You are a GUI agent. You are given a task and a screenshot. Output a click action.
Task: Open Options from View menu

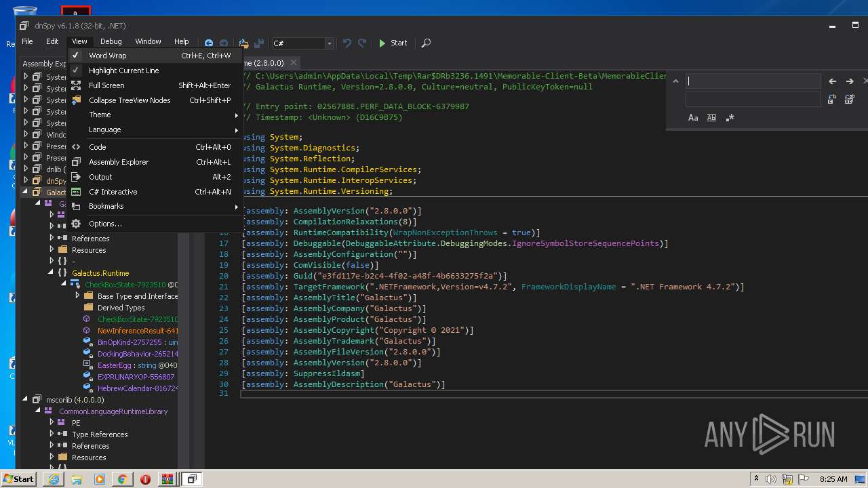point(155,224)
